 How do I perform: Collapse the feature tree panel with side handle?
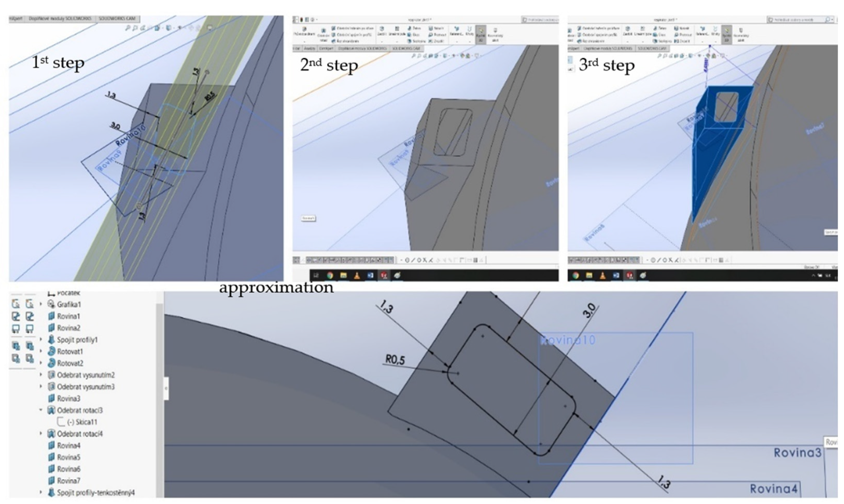(x=166, y=388)
